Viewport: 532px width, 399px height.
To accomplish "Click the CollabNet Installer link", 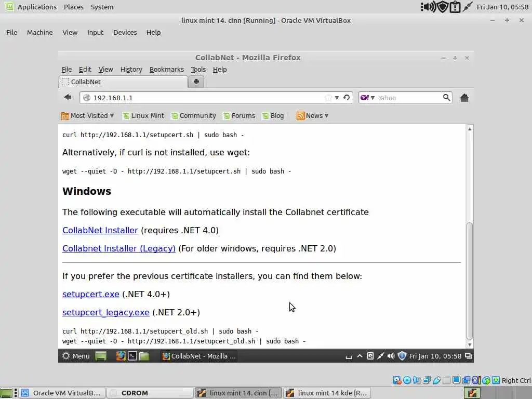I will click(100, 230).
